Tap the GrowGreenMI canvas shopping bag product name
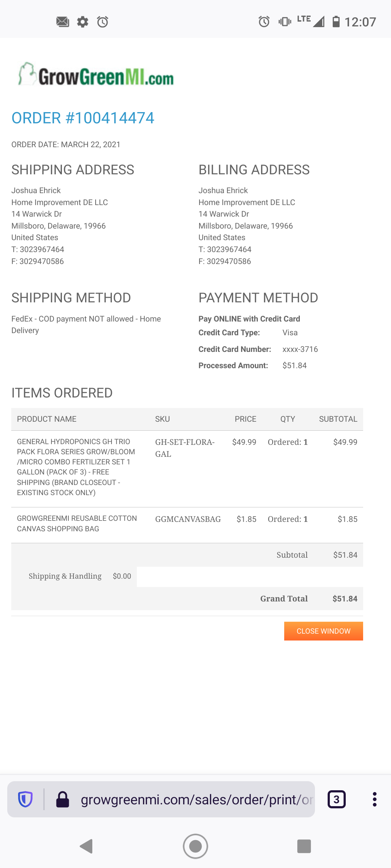This screenshot has height=868, width=391. (x=77, y=523)
